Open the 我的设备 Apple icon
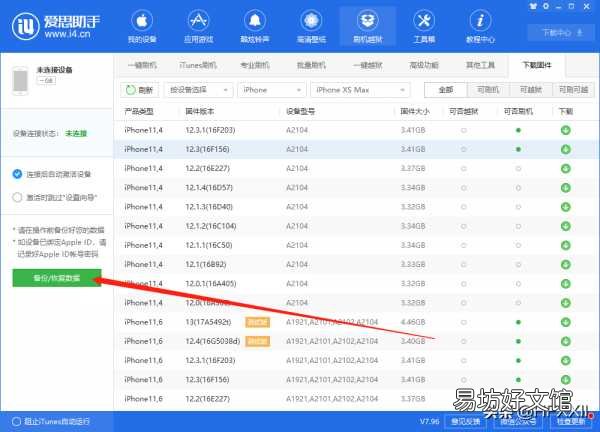The image size is (600, 432). (x=142, y=21)
